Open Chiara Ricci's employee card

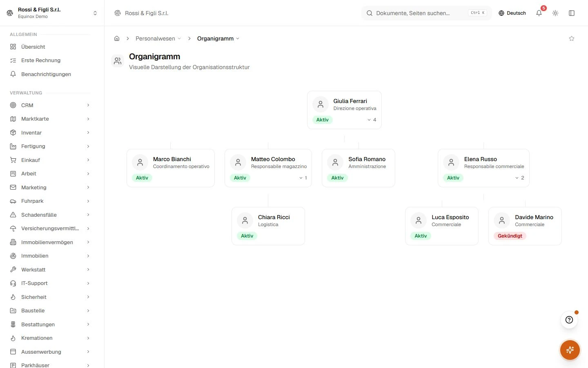268,226
